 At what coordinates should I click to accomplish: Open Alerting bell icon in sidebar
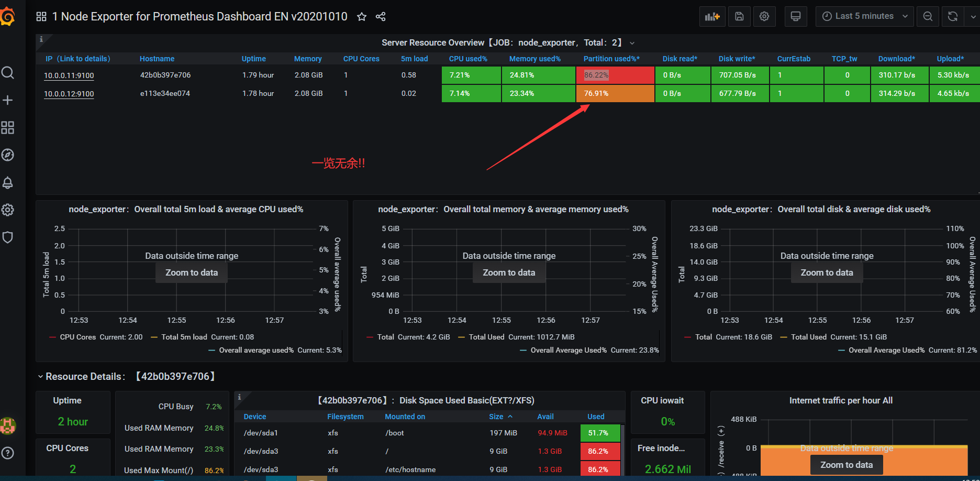pos(7,182)
